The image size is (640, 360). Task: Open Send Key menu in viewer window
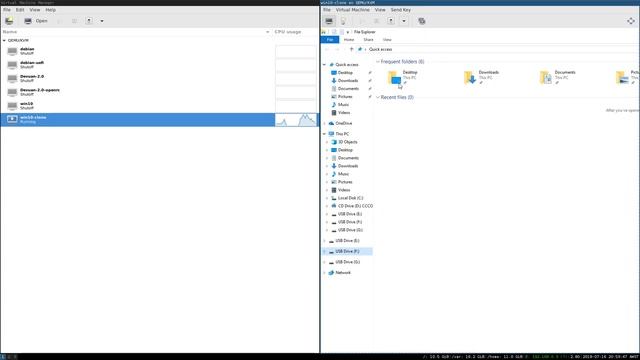(x=400, y=10)
